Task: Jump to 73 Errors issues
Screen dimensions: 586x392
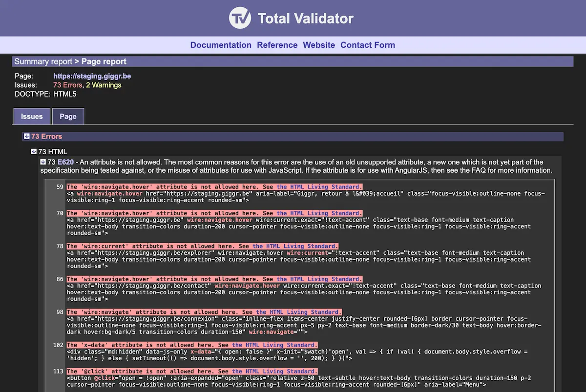Action: click(68, 85)
